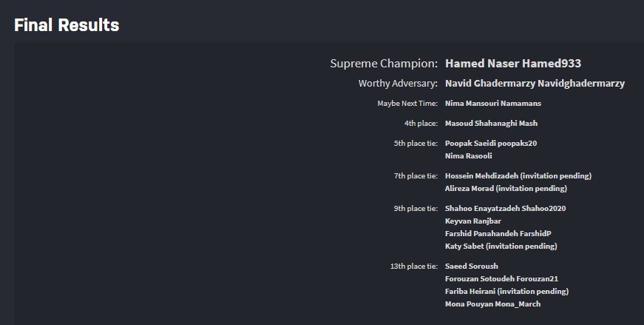Click the Supreme Champion label

(x=383, y=64)
